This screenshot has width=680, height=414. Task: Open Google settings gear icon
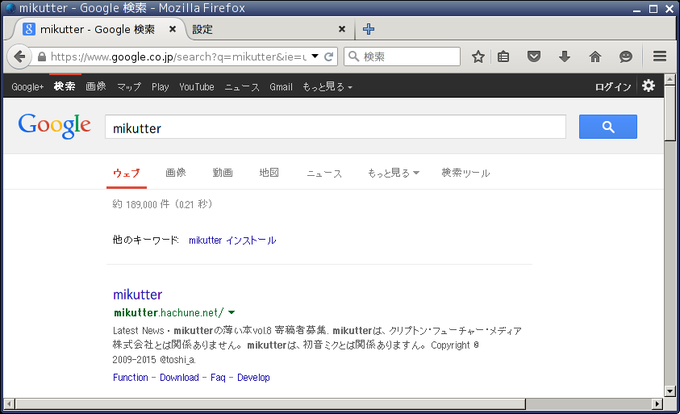tap(648, 86)
